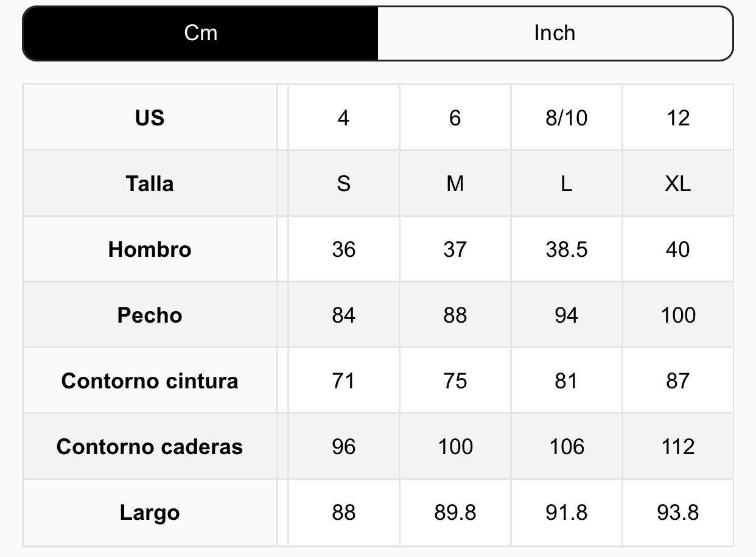756x557 pixels.
Task: Click the Contorno caderas row label
Action: (150, 446)
